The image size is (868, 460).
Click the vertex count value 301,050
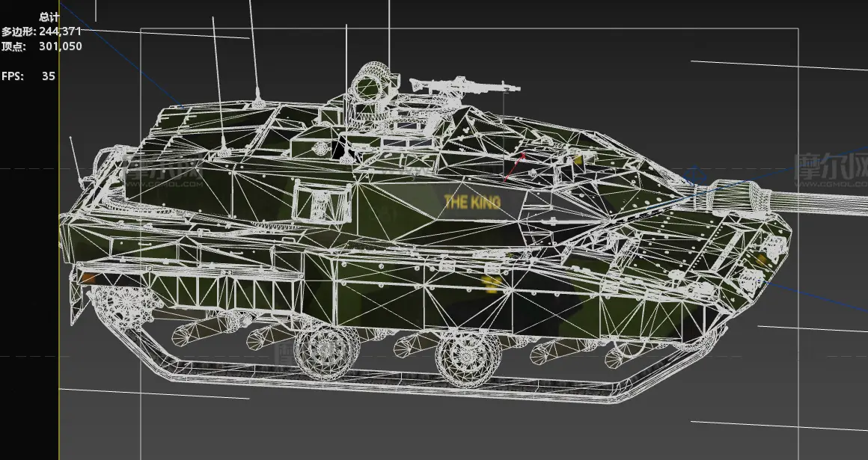tap(61, 46)
